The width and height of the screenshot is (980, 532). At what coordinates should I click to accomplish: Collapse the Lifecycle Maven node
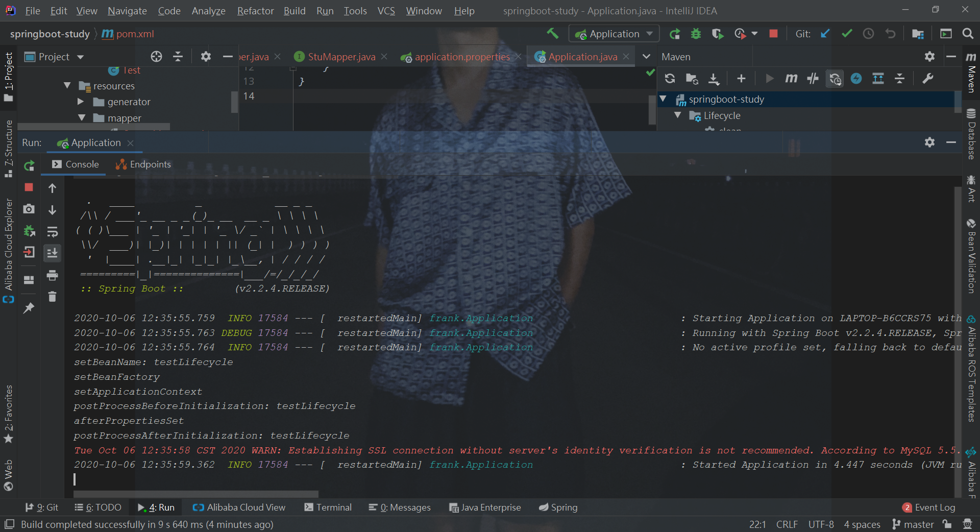point(678,115)
